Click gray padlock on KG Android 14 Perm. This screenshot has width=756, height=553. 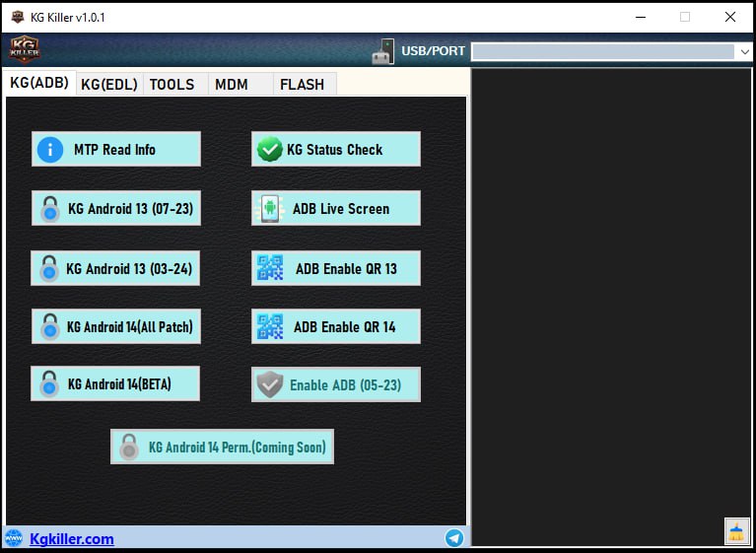[x=129, y=447]
